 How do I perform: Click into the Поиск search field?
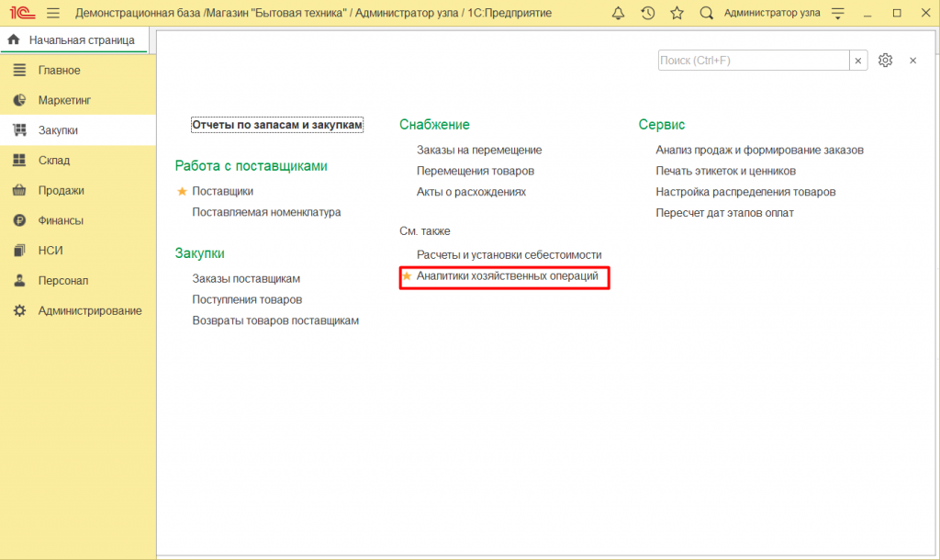coord(753,60)
